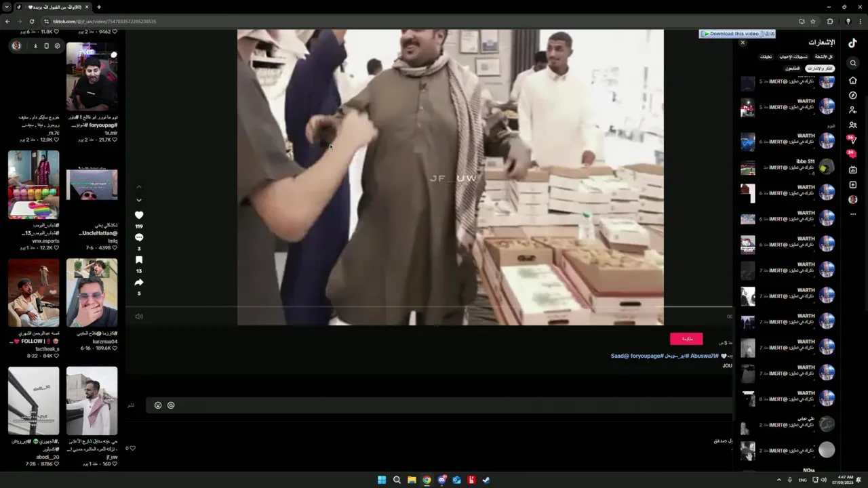
Task: Click the avatar in the floating toolbar
Action: point(16,46)
